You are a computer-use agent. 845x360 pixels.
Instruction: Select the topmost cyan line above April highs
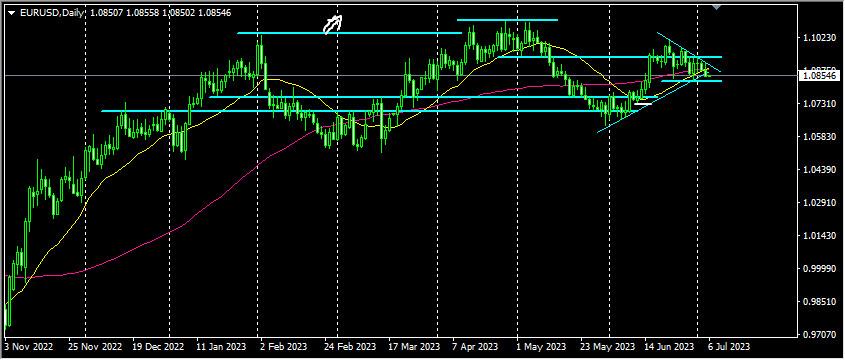[507, 20]
